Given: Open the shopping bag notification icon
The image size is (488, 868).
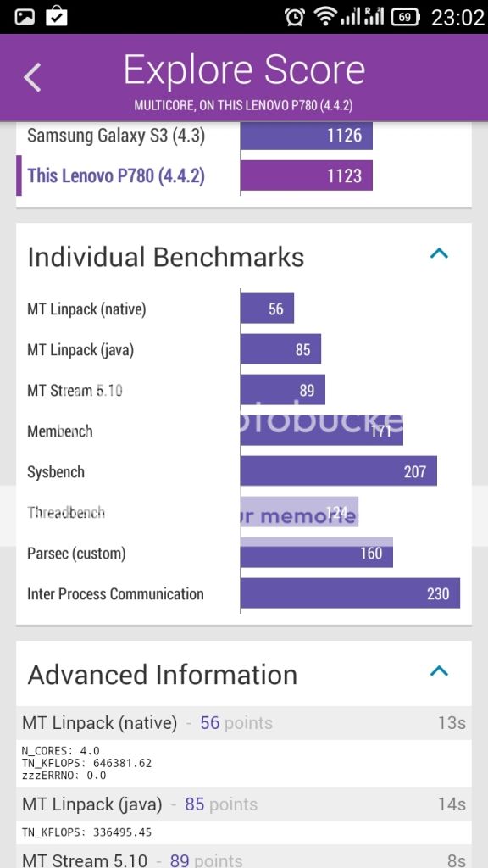Looking at the screenshot, I should (x=57, y=15).
